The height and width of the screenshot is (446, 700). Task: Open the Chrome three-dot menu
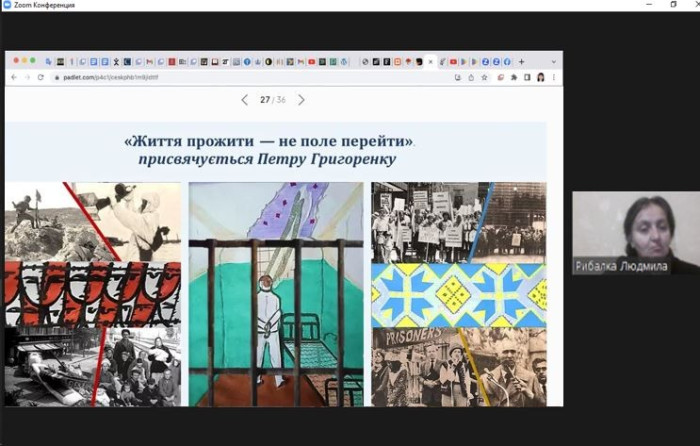pyautogui.click(x=554, y=77)
